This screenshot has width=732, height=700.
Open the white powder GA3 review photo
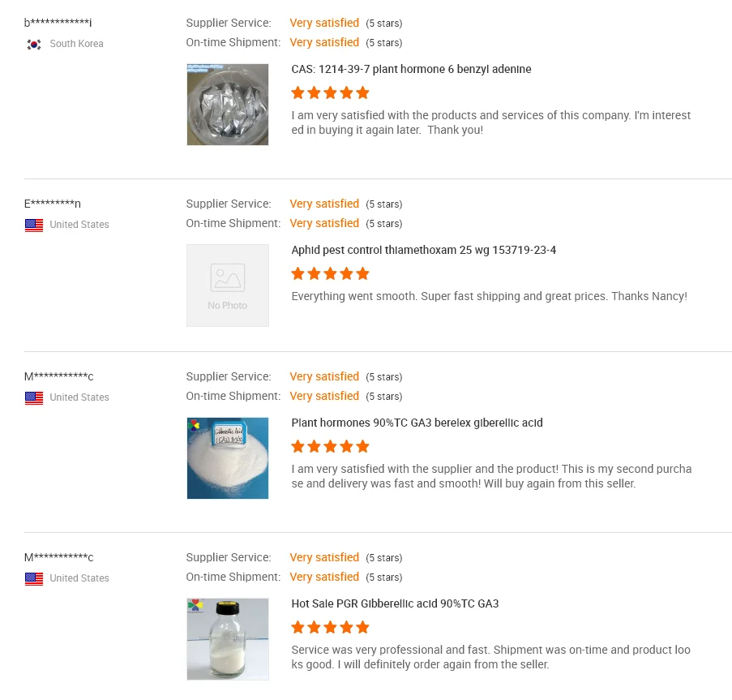pos(228,458)
